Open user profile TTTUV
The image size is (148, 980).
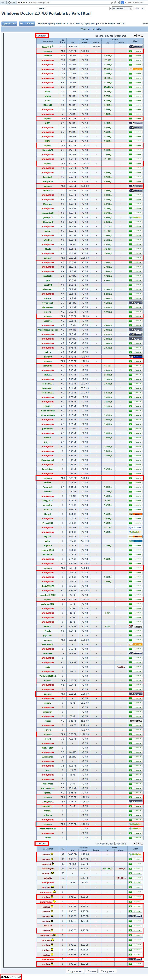[48, 837]
